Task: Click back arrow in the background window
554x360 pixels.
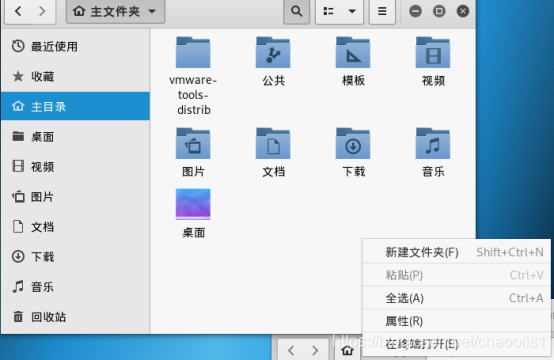Action: 291,350
